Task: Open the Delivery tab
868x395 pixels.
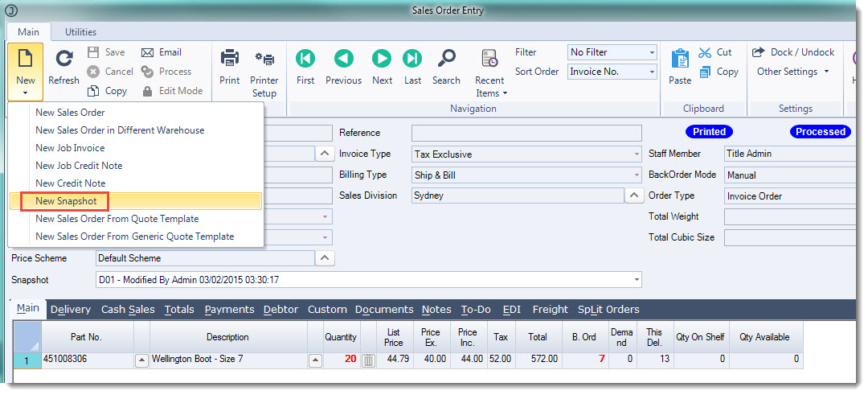Action: tap(70, 310)
